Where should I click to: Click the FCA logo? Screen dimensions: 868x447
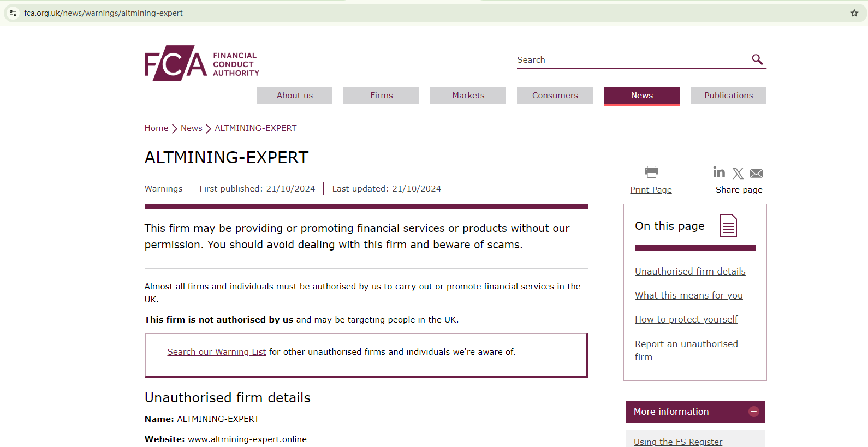(x=201, y=63)
